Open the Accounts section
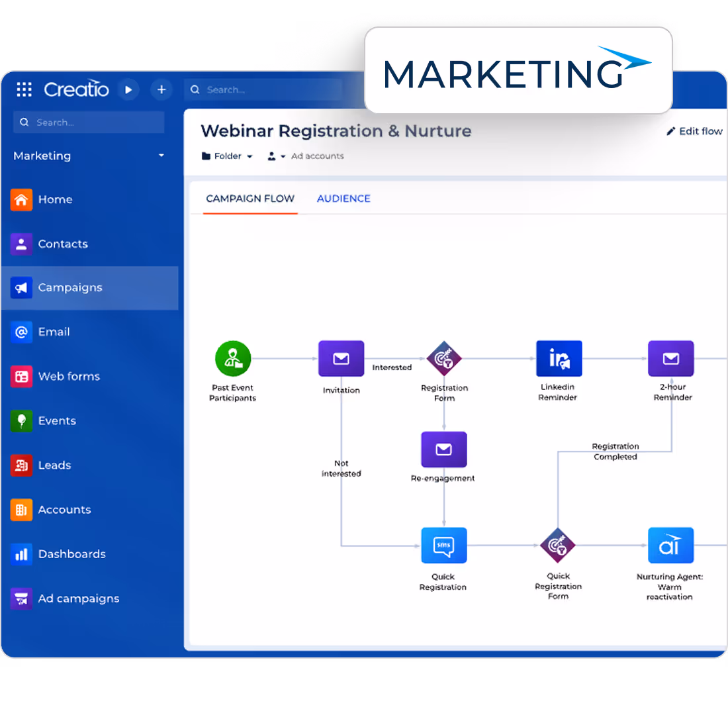The image size is (728, 715). pyautogui.click(x=21, y=509)
